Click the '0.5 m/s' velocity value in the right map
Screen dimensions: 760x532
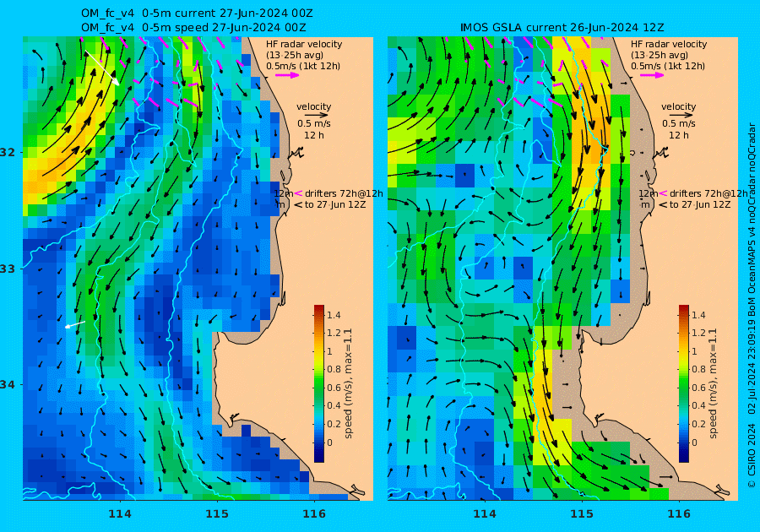(x=679, y=124)
